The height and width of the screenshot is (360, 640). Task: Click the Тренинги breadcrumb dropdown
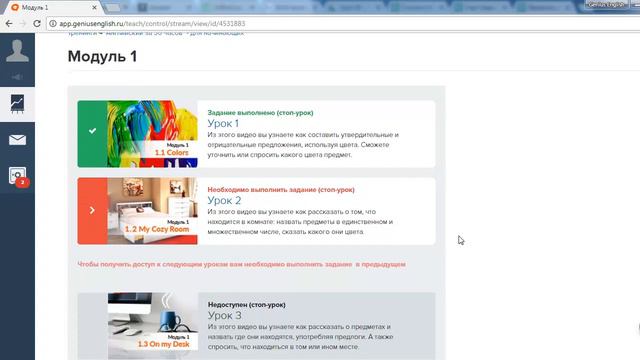click(85, 33)
